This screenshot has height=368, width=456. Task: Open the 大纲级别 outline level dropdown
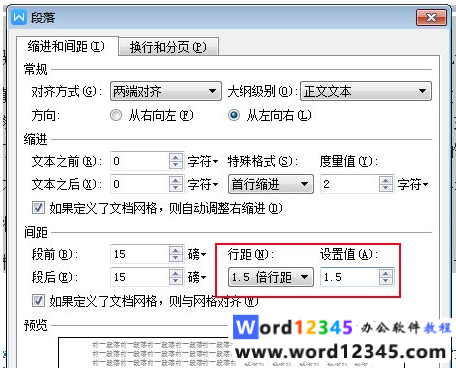pos(366,91)
